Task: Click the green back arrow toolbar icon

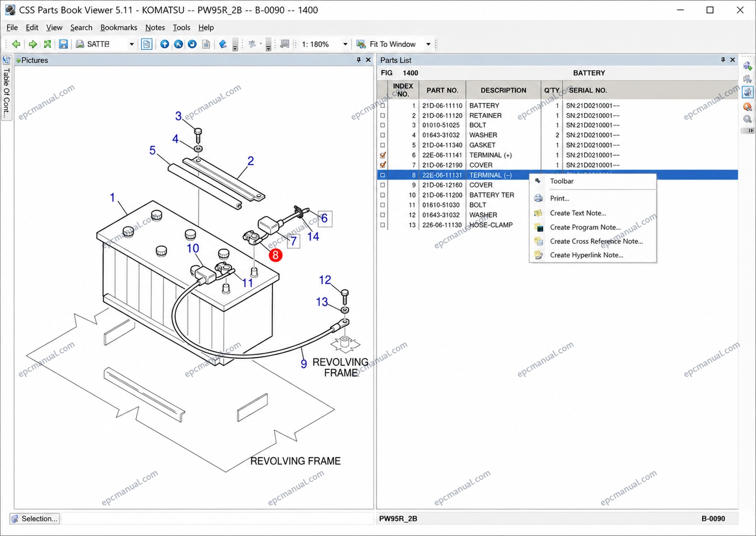Action: 16,44
